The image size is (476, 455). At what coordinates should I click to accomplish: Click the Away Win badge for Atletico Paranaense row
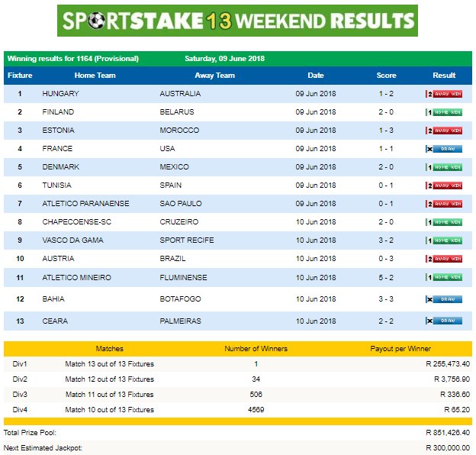click(444, 204)
